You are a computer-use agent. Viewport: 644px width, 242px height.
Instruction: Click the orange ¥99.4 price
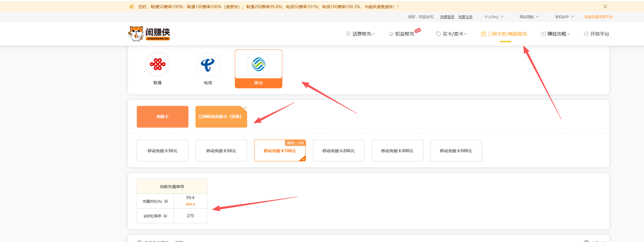point(190,204)
